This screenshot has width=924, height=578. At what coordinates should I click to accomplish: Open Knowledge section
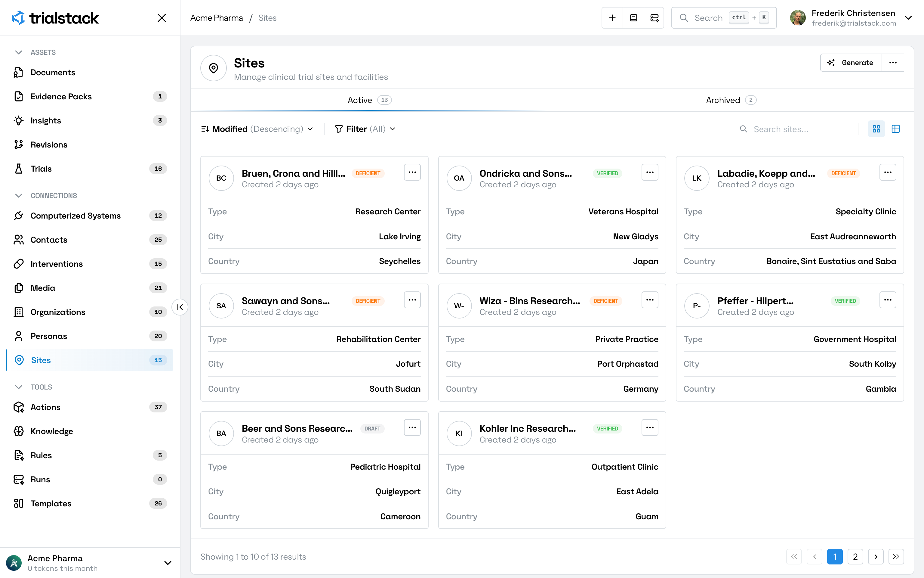90,431
